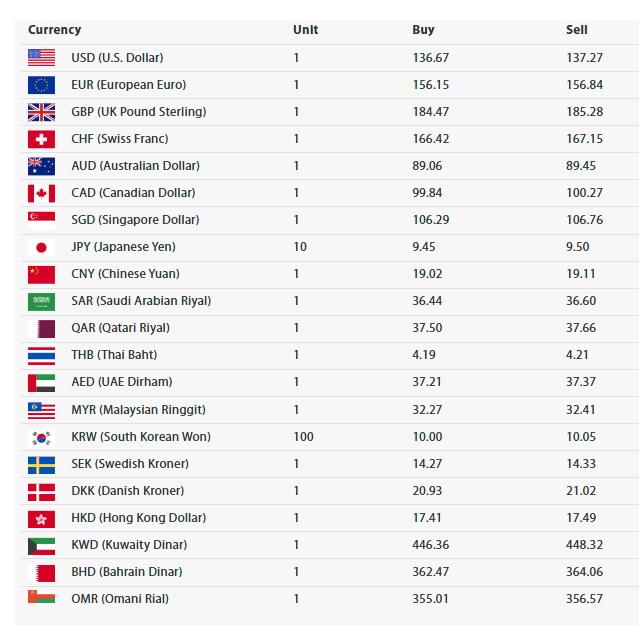Click the Sell column header
639x625 pixels.
[576, 30]
